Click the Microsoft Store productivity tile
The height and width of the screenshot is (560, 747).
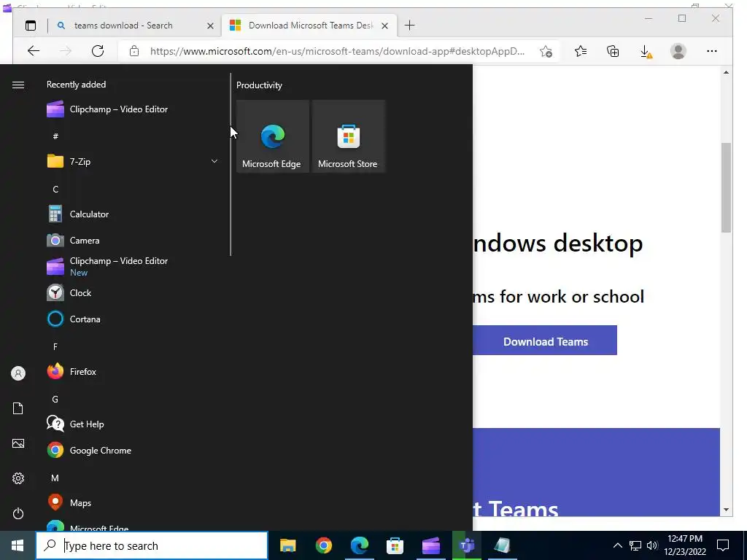tap(348, 136)
